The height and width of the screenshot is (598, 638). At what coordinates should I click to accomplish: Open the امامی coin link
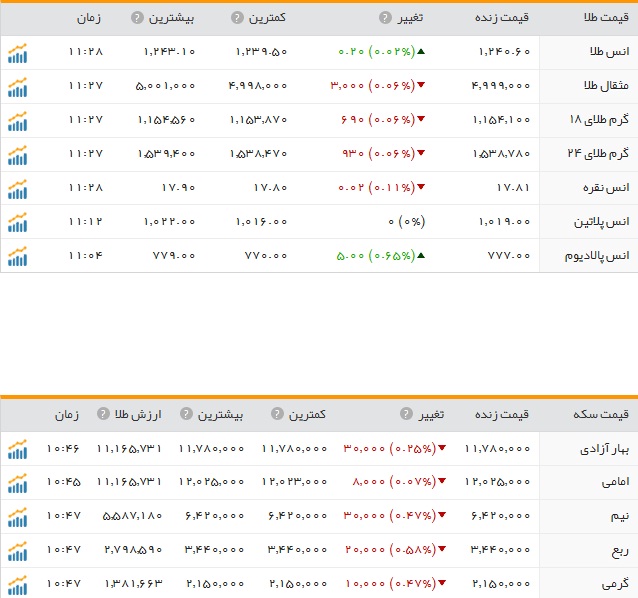(616, 482)
